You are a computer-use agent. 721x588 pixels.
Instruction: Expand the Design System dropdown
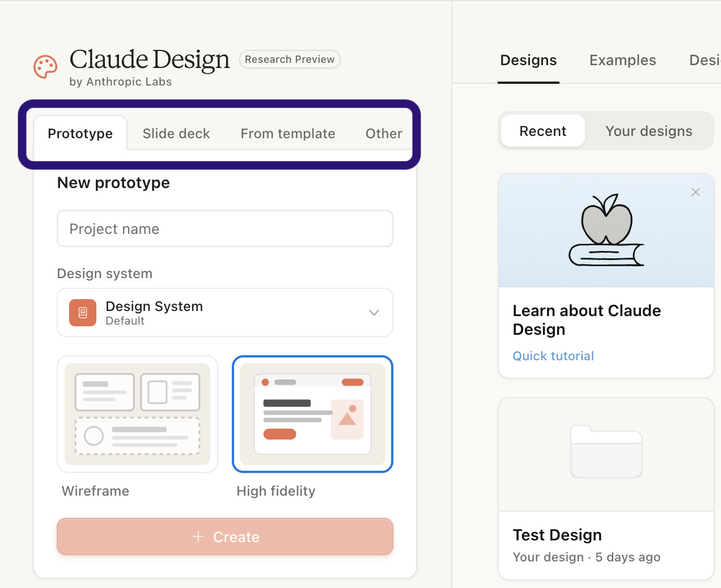tap(225, 313)
